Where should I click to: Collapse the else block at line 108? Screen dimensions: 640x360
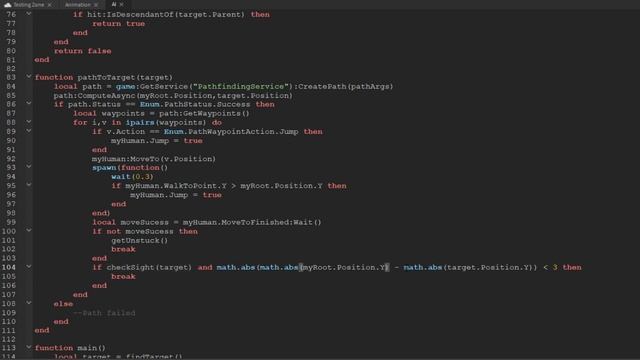(x=29, y=303)
